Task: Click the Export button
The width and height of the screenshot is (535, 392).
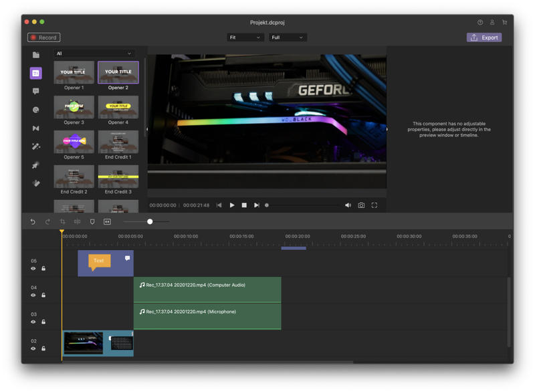Action: point(484,37)
